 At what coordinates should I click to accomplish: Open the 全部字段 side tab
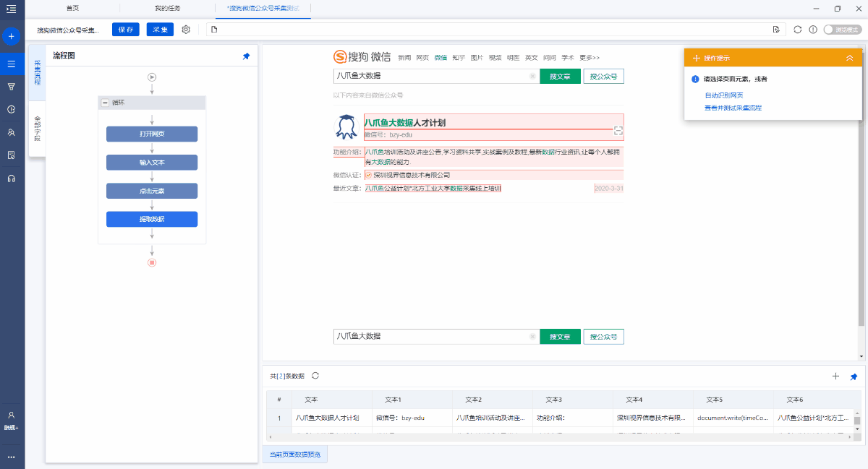[38, 128]
